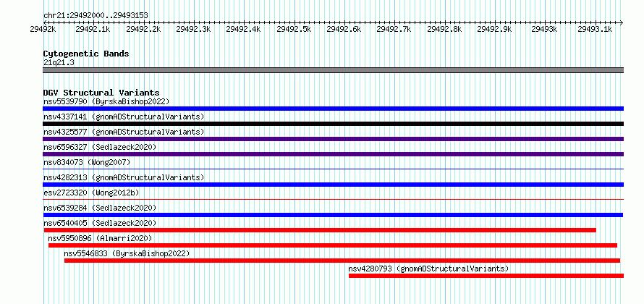Select the purple bar under nsv6596327

pos(333,154)
